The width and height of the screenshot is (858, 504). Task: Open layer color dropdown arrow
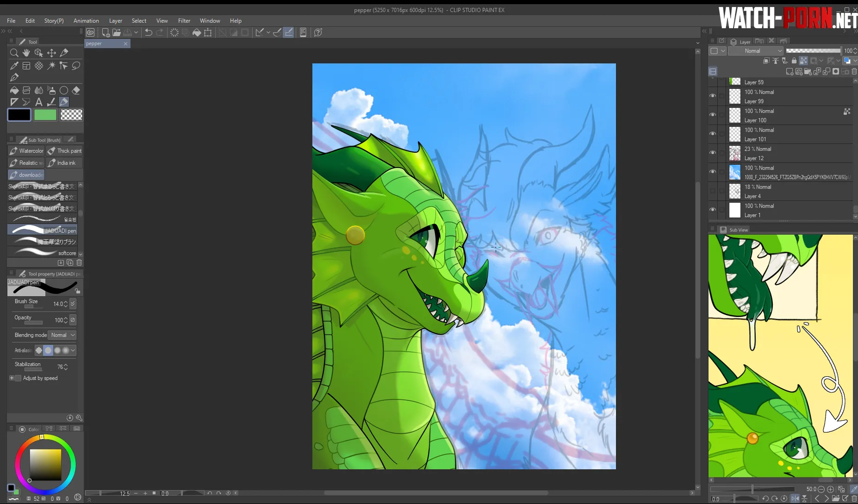[854, 61]
